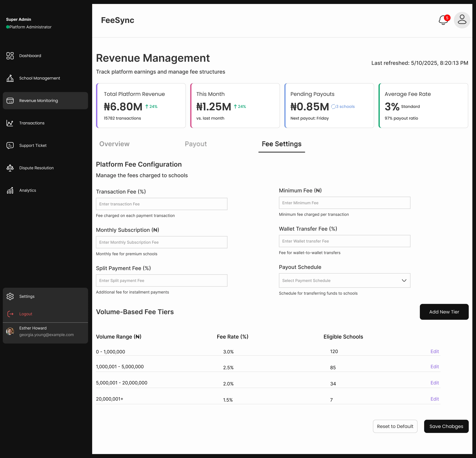Click the Transactions chart icon
The width and height of the screenshot is (476, 458).
[10, 123]
